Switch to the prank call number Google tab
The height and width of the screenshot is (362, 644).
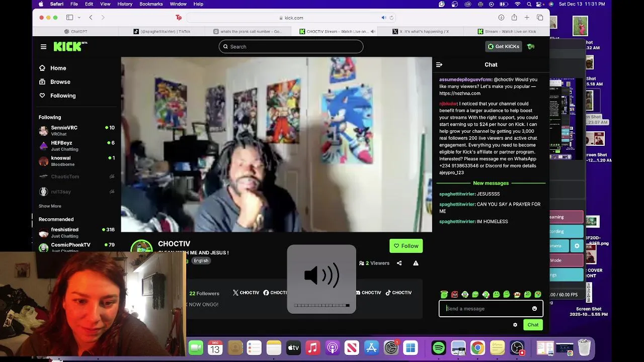click(x=248, y=31)
